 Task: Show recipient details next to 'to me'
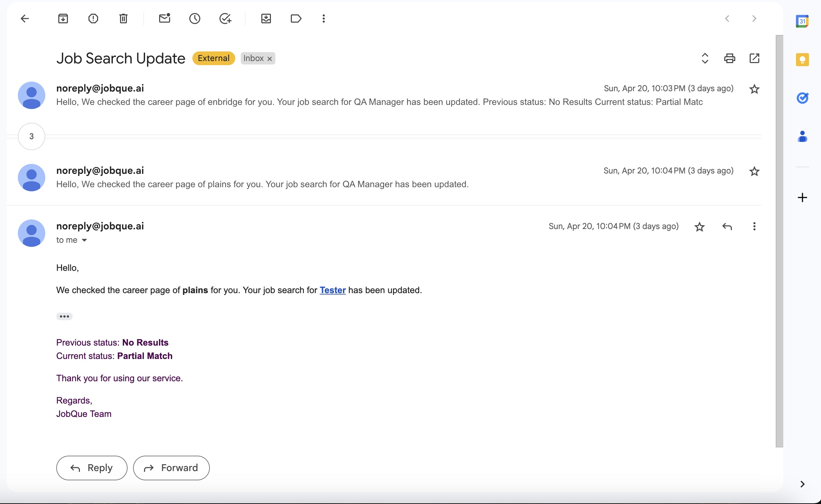point(84,240)
